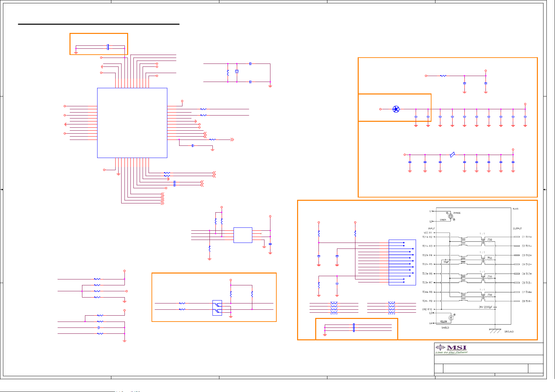Click the TD1+ R2 pin label
Screen dimensions: 555x392
click(427, 237)
